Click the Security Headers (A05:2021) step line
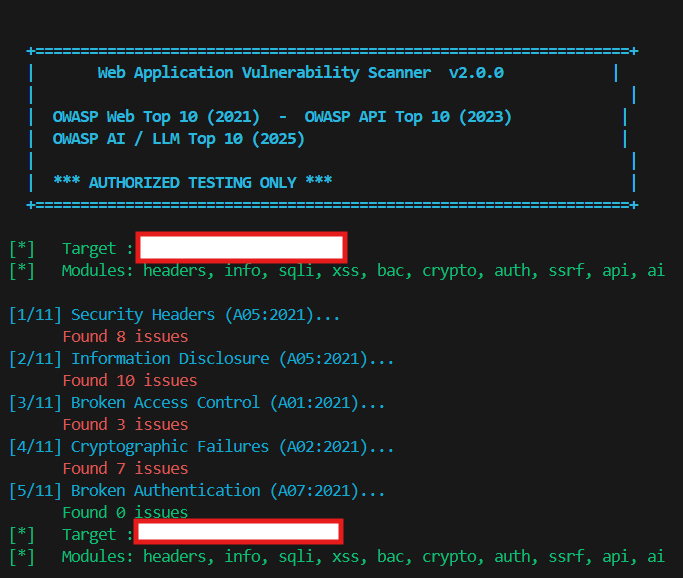Image resolution: width=683 pixels, height=578 pixels. coord(205,315)
